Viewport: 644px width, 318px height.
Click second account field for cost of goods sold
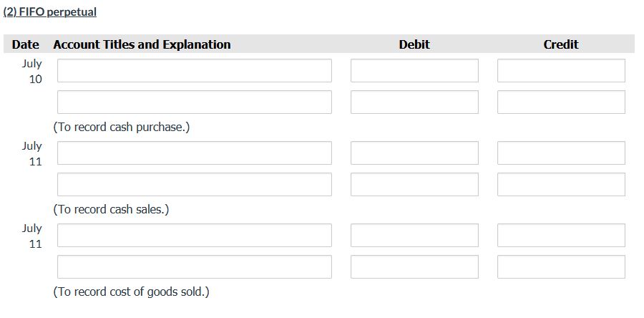click(194, 267)
